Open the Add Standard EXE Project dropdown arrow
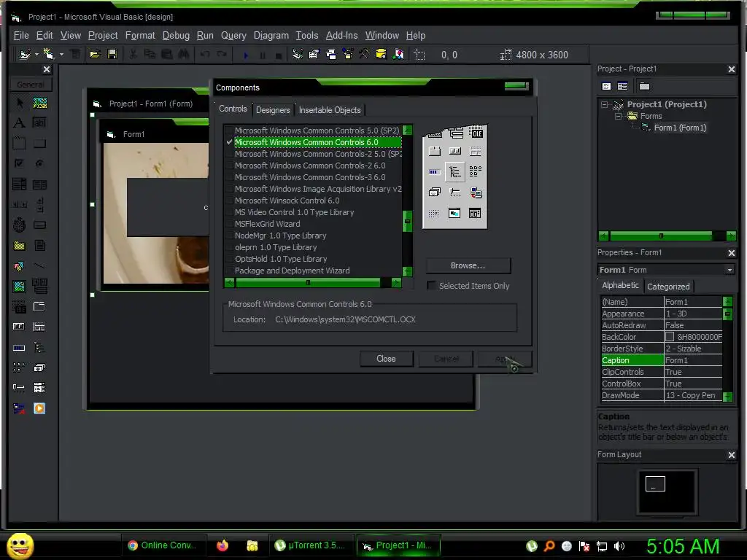The width and height of the screenshot is (747, 560). pyautogui.click(x=36, y=54)
